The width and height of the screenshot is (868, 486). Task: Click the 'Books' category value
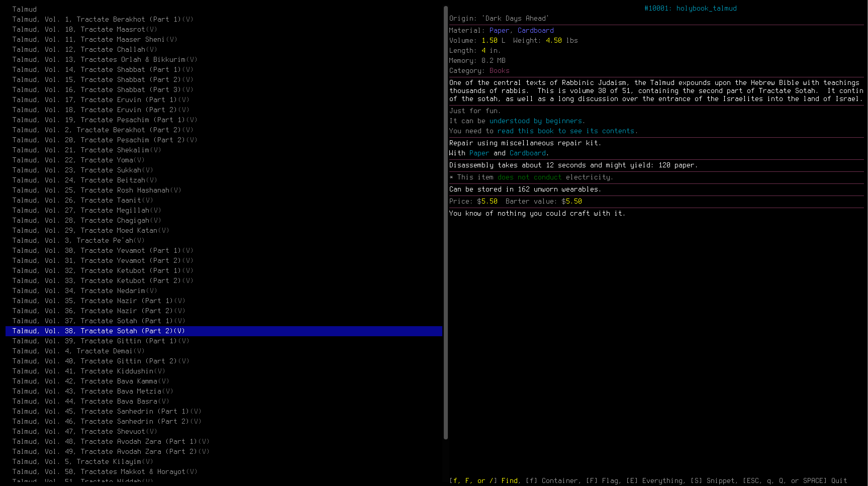tap(500, 70)
